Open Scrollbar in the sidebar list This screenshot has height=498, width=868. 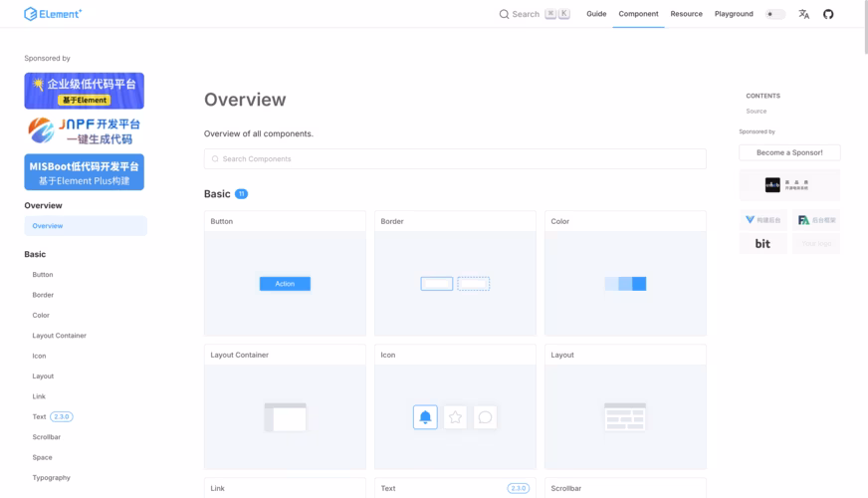[x=47, y=437]
